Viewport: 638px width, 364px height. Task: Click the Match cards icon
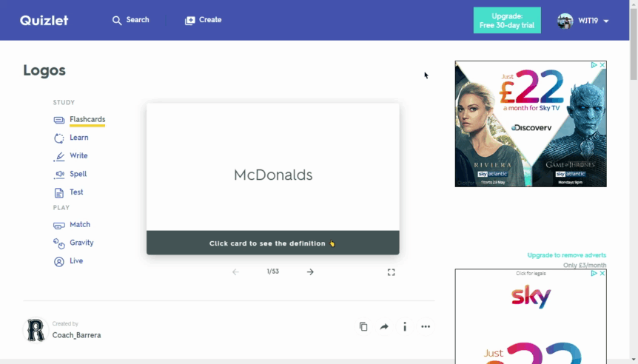coord(59,226)
